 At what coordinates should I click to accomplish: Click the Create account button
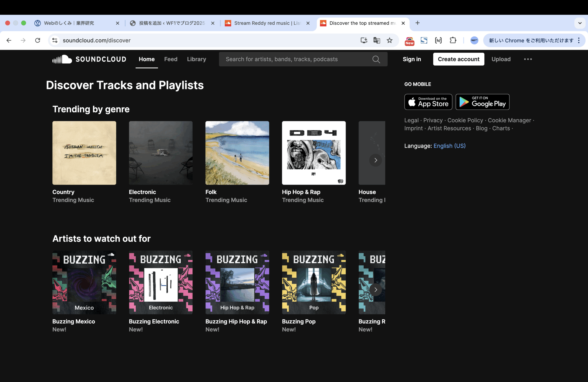click(458, 59)
